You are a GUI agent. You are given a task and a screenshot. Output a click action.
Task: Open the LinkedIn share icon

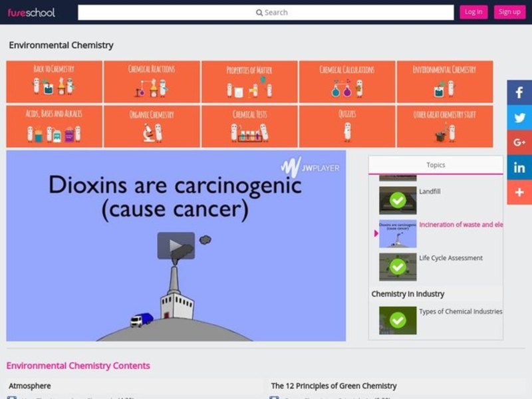pos(519,168)
